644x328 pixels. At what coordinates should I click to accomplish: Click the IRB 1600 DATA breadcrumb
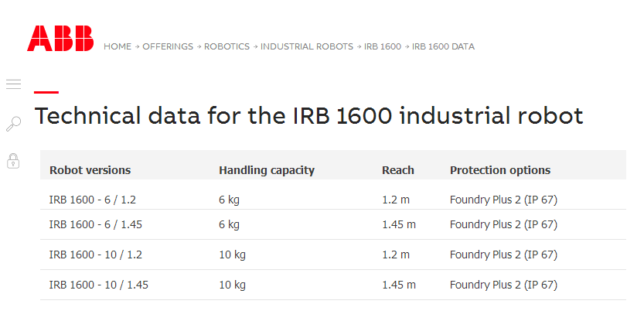pyautogui.click(x=443, y=46)
